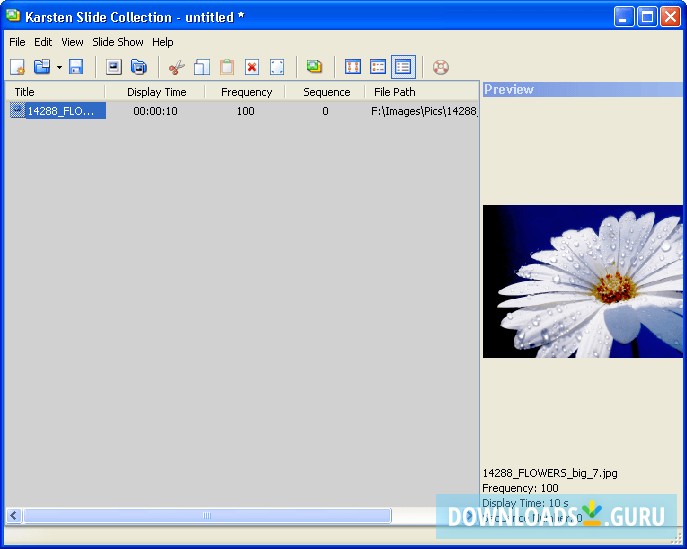The width and height of the screenshot is (687, 549).
Task: Delete the slide with the red X icon
Action: coord(252,67)
